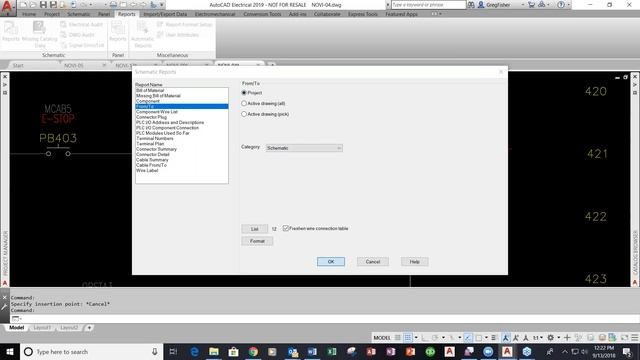The image size is (640, 360).
Task: Click the Automatic Reports ribbon icon
Action: click(x=142, y=34)
